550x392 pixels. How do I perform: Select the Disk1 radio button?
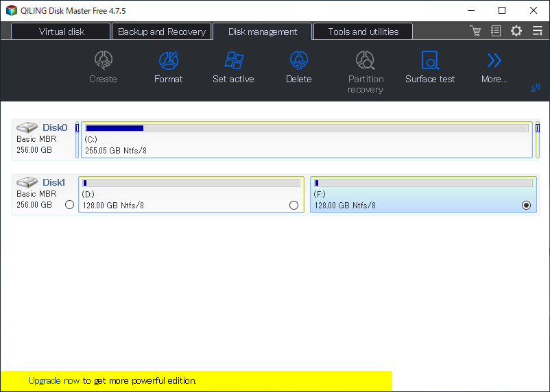(x=69, y=205)
